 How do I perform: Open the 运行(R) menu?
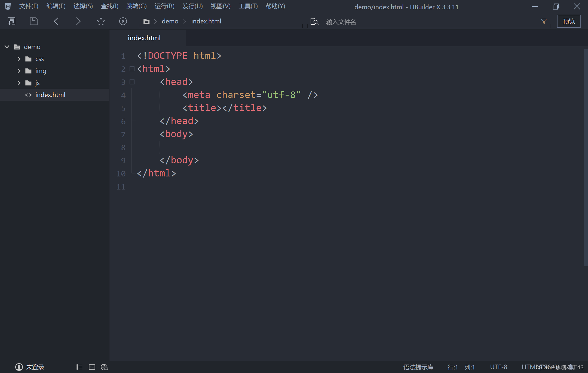[164, 6]
